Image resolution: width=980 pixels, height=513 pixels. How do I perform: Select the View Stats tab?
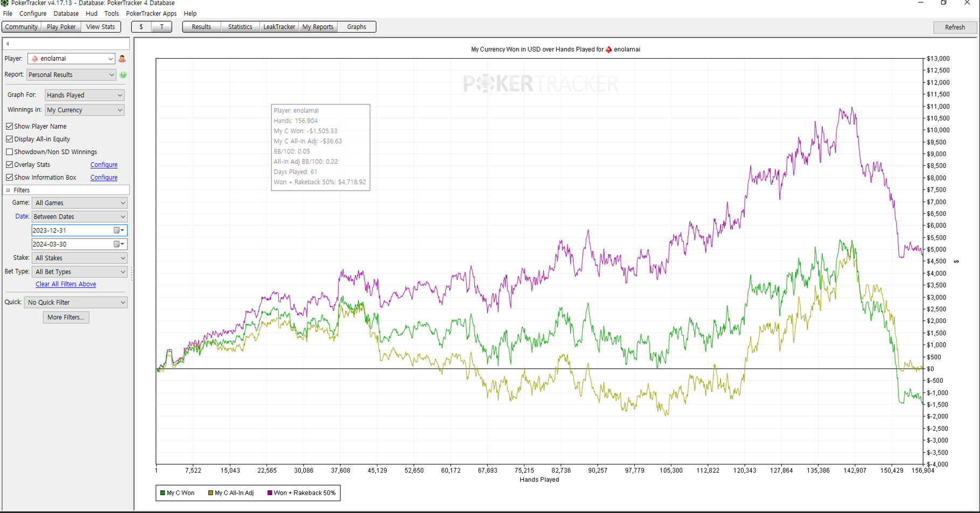click(101, 27)
